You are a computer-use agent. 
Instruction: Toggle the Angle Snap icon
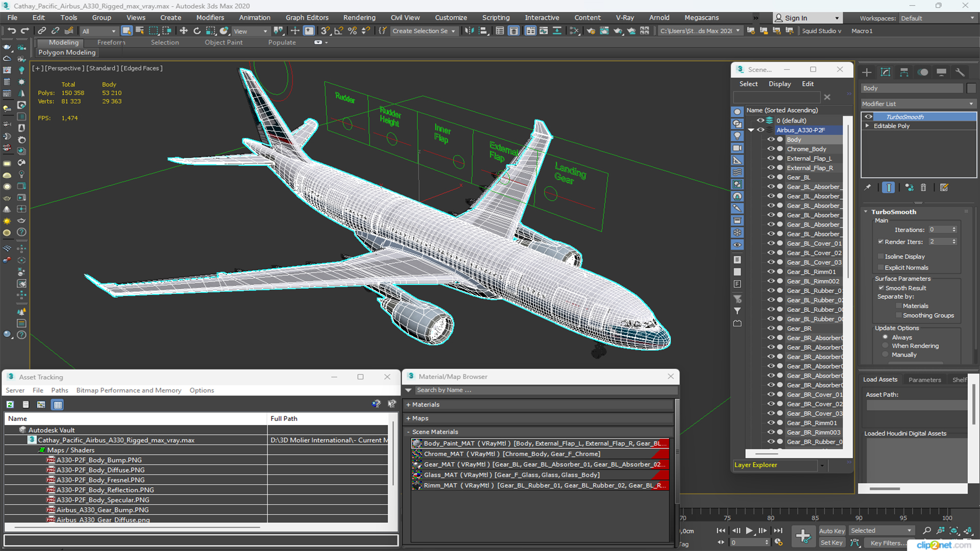(338, 31)
